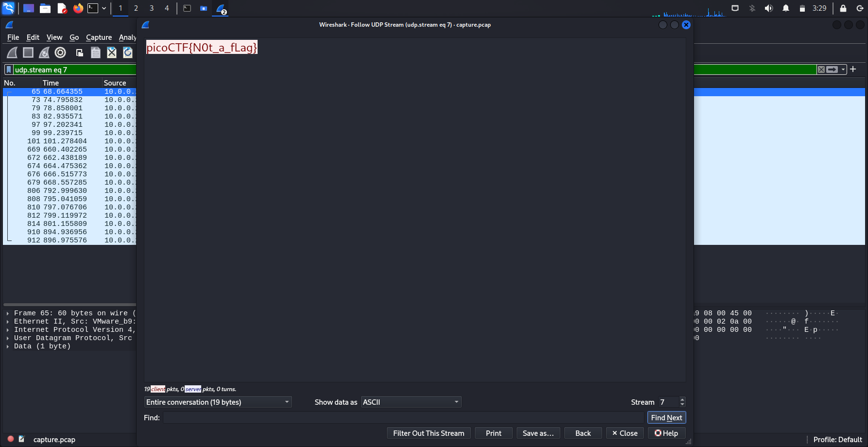Click the restart capture icon

pyautogui.click(x=44, y=52)
